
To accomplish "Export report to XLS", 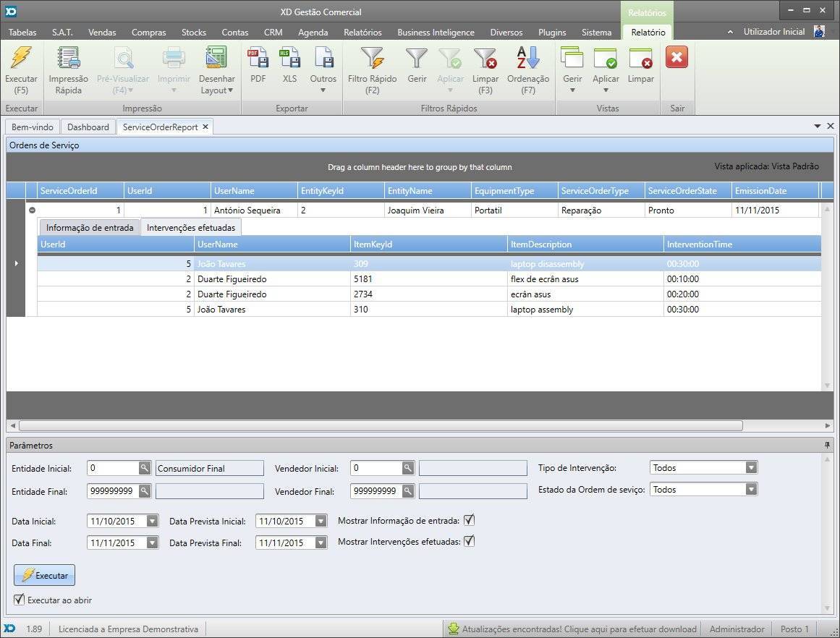I will point(289,65).
